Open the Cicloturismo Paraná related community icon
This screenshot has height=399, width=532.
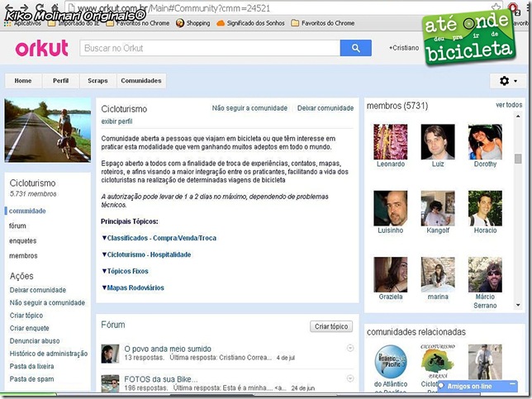pyautogui.click(x=438, y=362)
